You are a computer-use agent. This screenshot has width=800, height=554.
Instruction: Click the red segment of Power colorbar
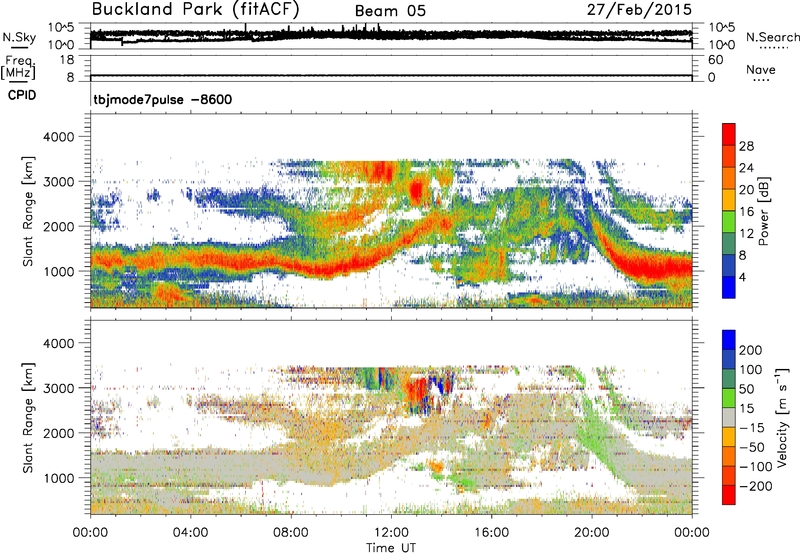point(729,134)
